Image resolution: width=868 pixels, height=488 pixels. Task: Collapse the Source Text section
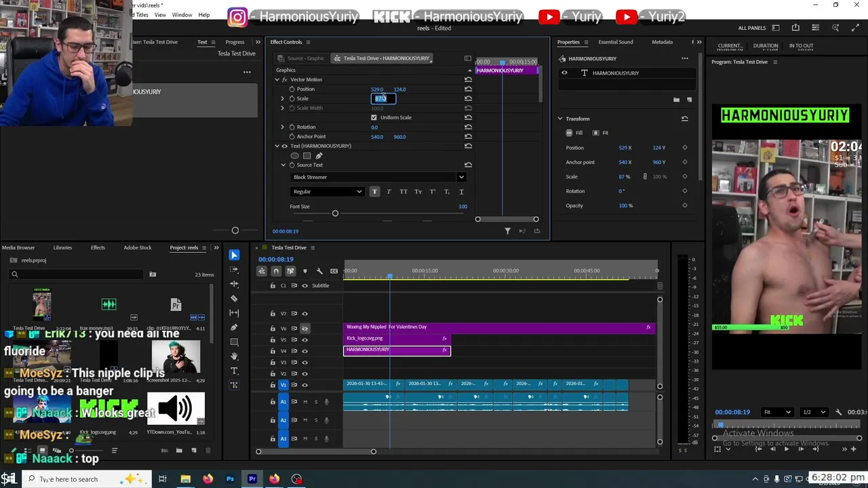pos(283,165)
